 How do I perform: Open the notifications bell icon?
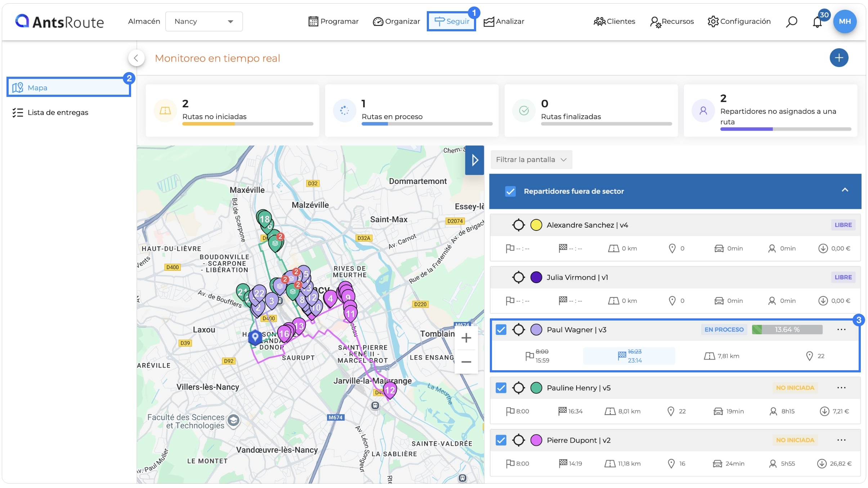pyautogui.click(x=817, y=22)
